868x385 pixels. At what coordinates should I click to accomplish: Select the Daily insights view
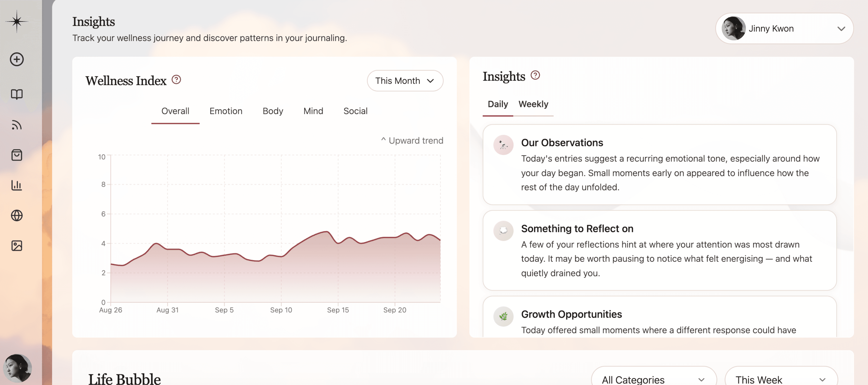[498, 104]
